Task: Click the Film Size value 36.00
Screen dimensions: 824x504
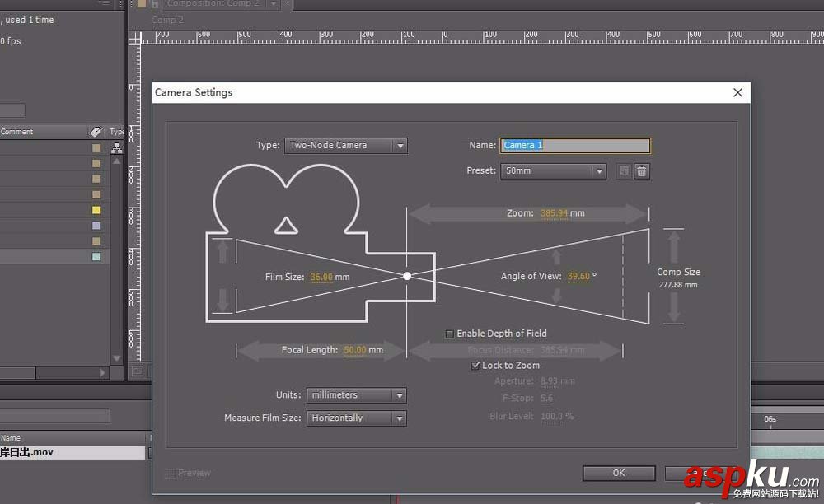Action: [321, 277]
